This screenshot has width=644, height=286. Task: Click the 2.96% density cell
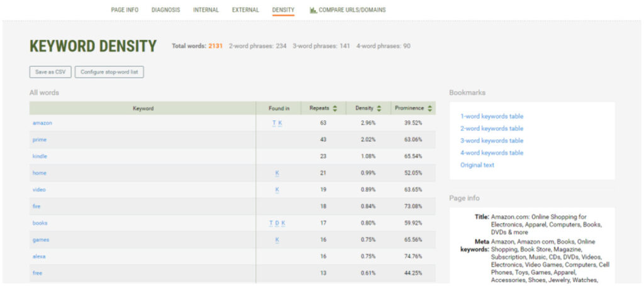pos(368,123)
